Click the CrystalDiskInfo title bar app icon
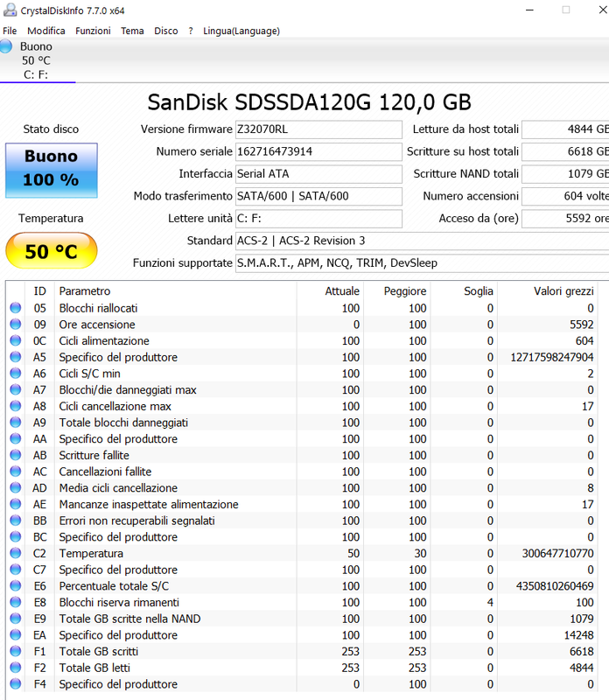 pos(10,10)
